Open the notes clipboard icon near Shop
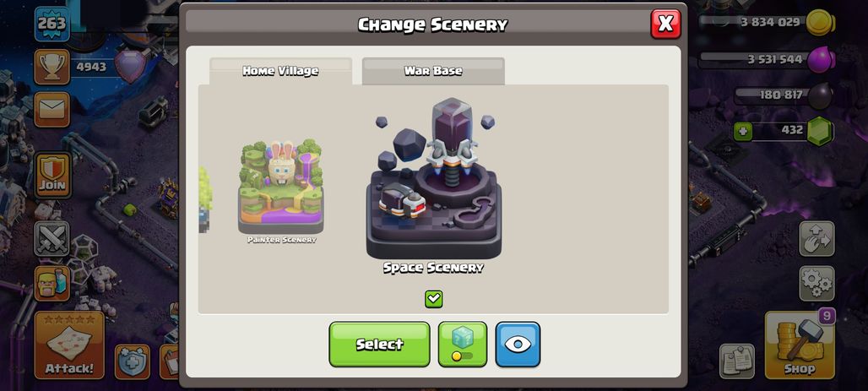The width and height of the screenshot is (868, 391). pos(737,361)
